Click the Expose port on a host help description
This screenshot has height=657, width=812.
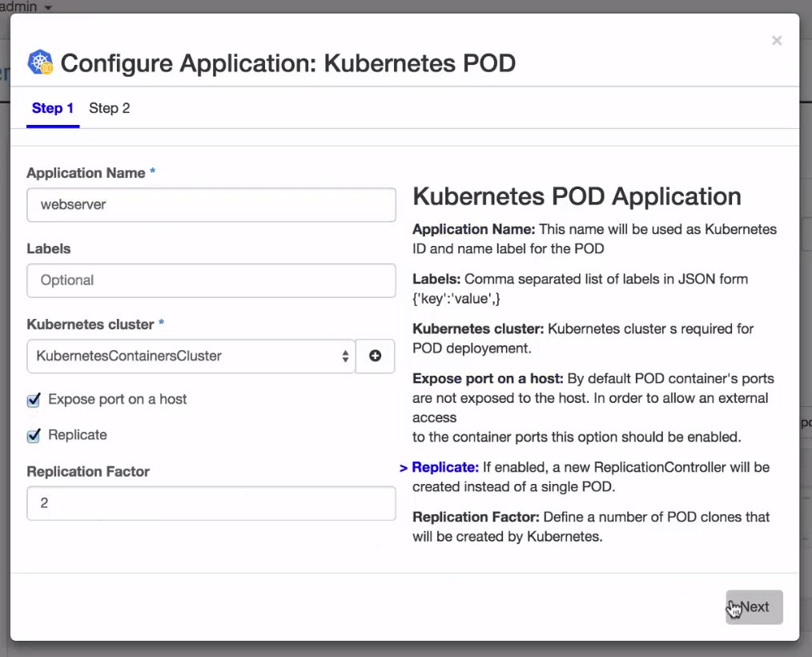[593, 407]
